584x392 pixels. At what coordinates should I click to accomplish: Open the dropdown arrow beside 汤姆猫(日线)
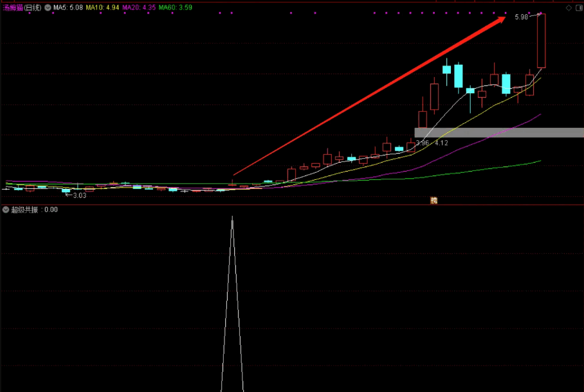(48, 8)
